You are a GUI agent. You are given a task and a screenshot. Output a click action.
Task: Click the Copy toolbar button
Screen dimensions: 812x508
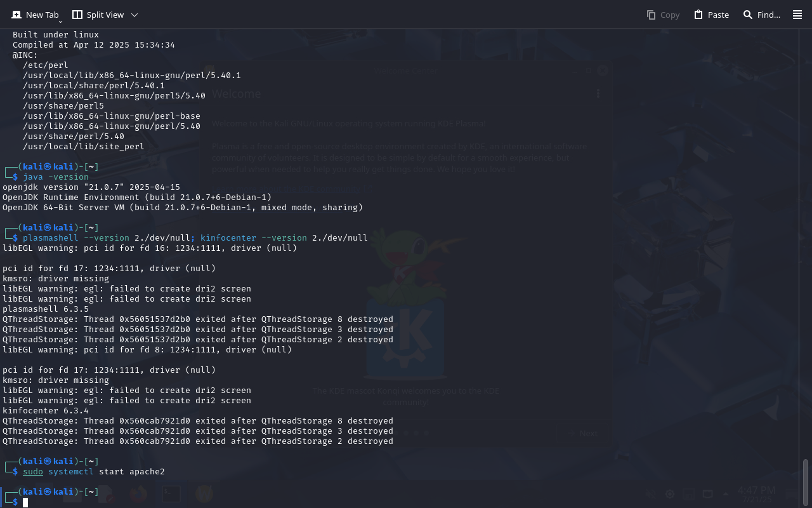point(663,15)
